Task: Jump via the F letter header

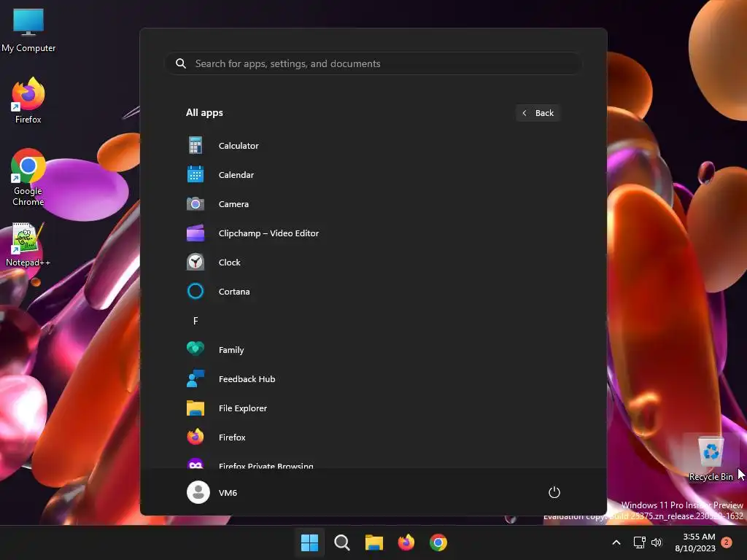Action: pos(196,321)
